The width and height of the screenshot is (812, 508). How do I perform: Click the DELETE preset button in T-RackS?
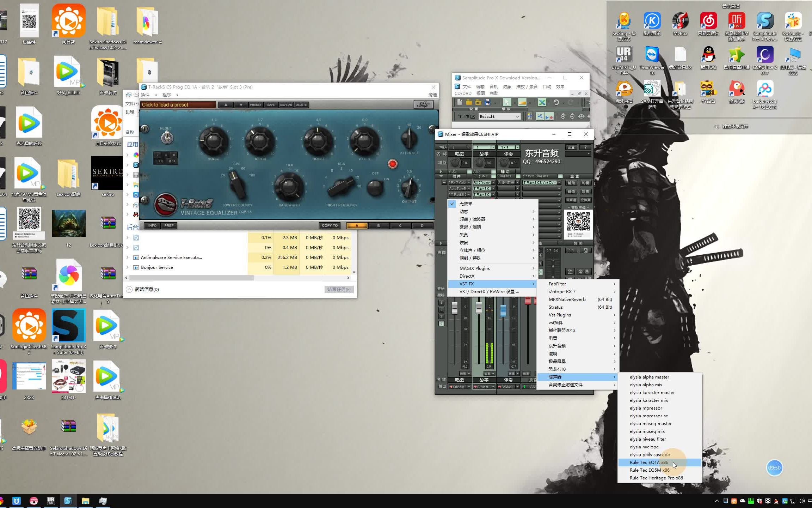301,105
